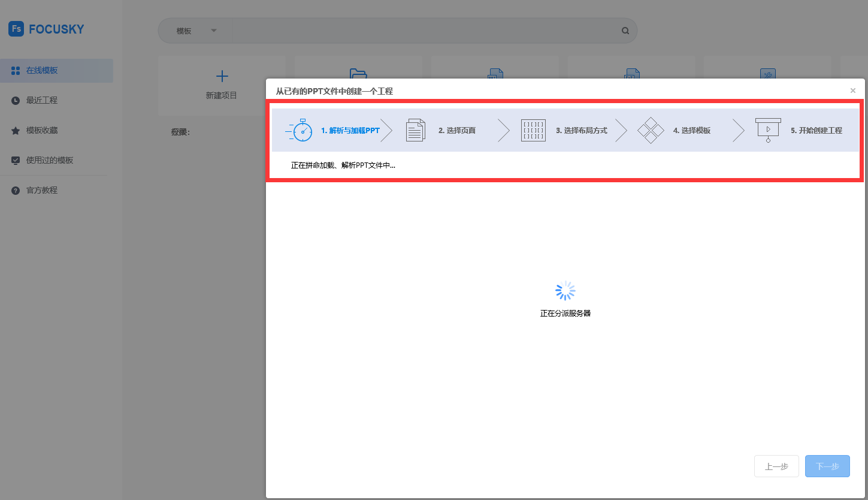This screenshot has width=868, height=500.
Task: Click the presentation screen icon of step 5
Action: coord(768,130)
